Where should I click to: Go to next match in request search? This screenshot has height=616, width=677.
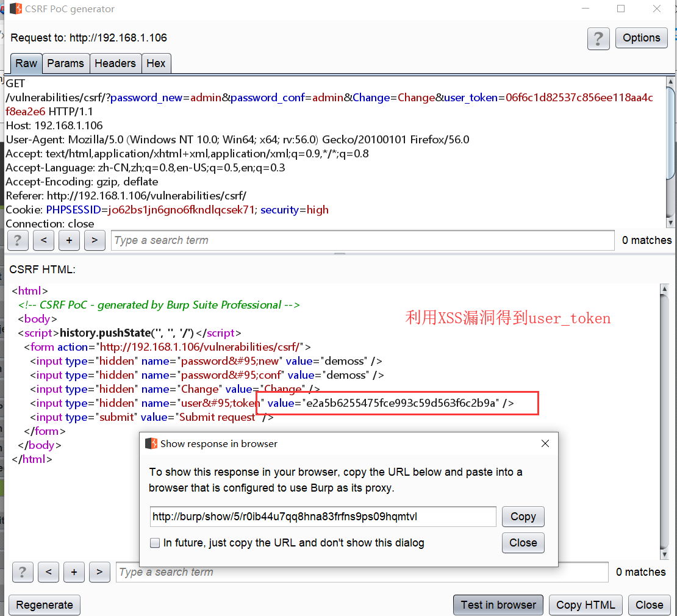(95, 240)
